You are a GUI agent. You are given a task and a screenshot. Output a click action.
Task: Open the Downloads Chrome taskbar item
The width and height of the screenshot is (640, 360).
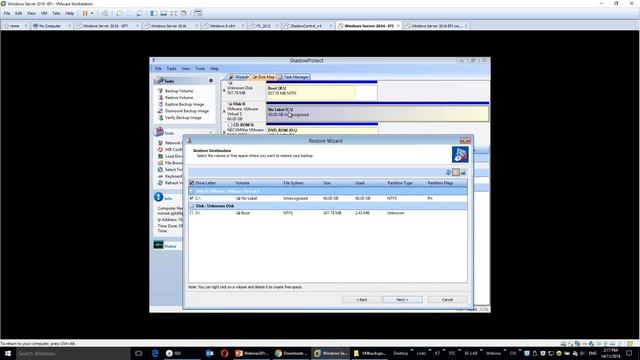tap(291, 353)
